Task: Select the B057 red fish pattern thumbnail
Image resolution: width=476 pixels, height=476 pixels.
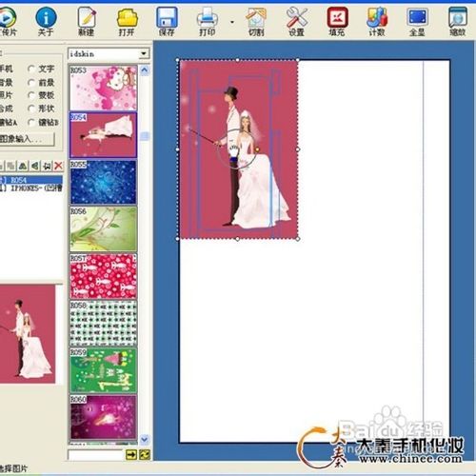Action: point(104,276)
